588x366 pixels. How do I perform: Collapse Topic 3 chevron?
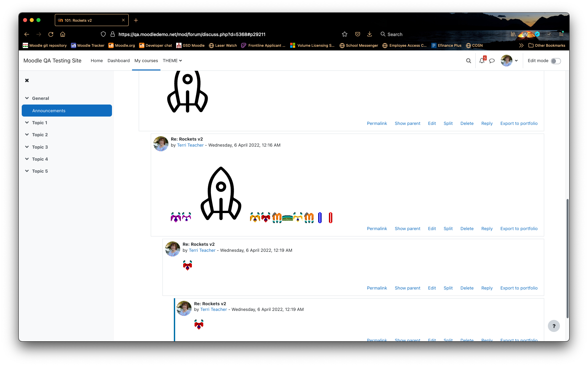[x=27, y=147]
